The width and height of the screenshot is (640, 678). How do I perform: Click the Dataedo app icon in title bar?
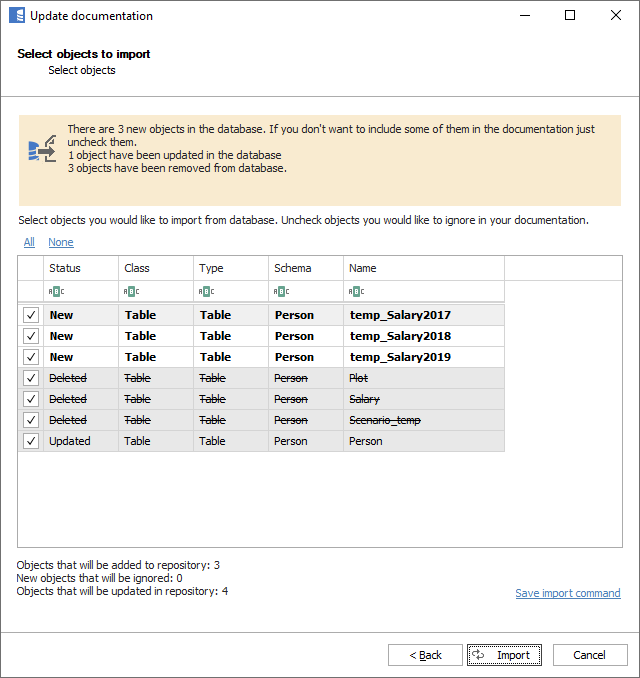click(x=16, y=16)
